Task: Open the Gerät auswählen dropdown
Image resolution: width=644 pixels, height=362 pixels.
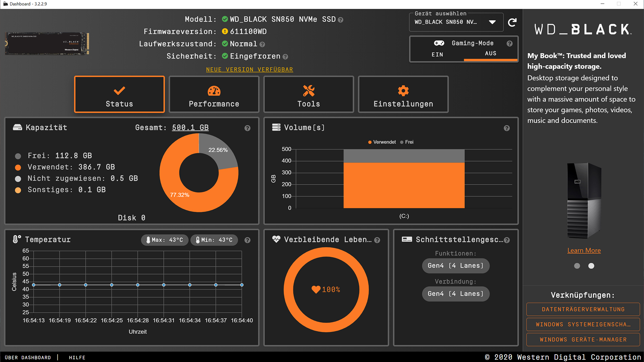Action: (456, 22)
